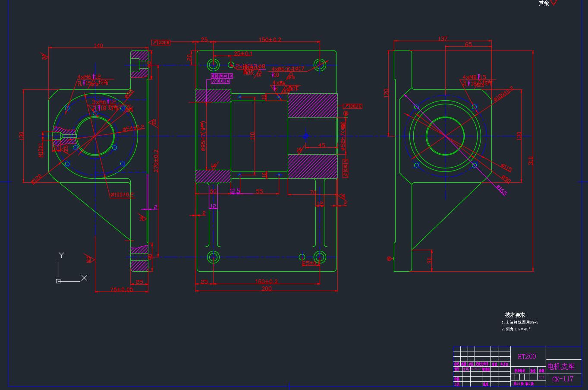This screenshot has width=588, height=390.
Task: Select the 137 width dimension on right view
Action: pyautogui.click(x=443, y=39)
